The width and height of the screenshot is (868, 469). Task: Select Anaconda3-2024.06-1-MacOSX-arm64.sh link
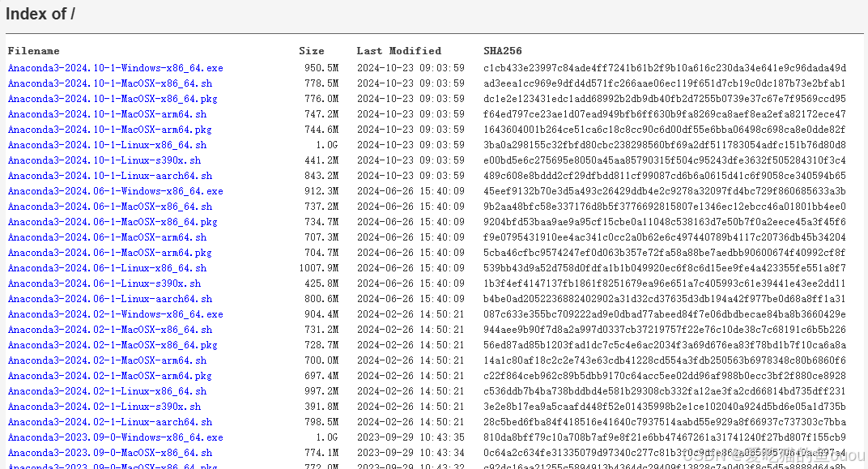point(107,237)
